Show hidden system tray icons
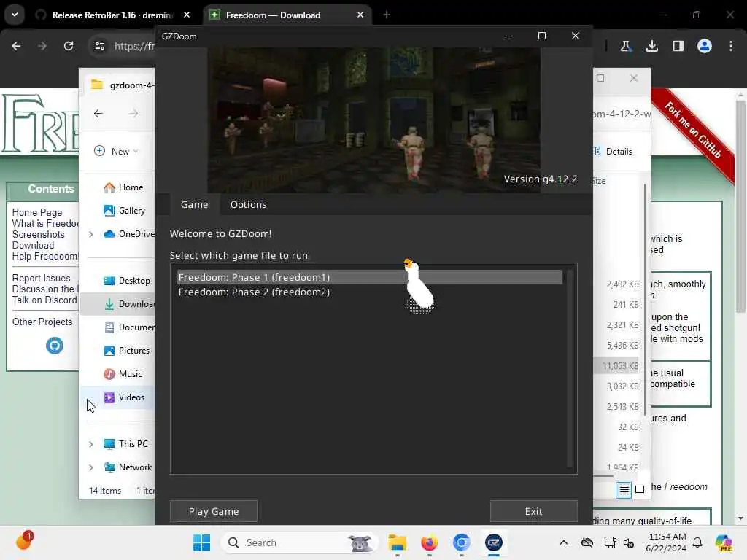 click(564, 542)
